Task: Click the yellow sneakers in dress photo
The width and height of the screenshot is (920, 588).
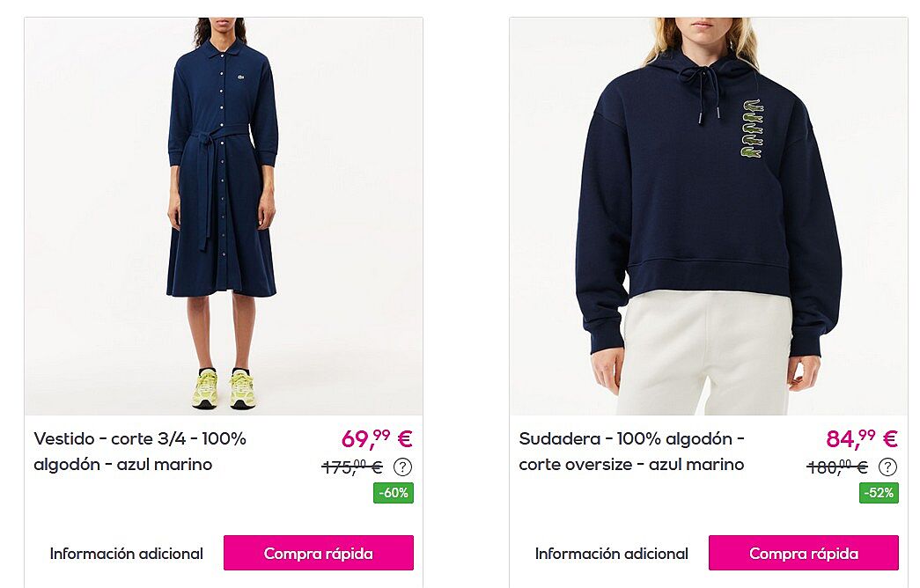Action: tap(224, 388)
